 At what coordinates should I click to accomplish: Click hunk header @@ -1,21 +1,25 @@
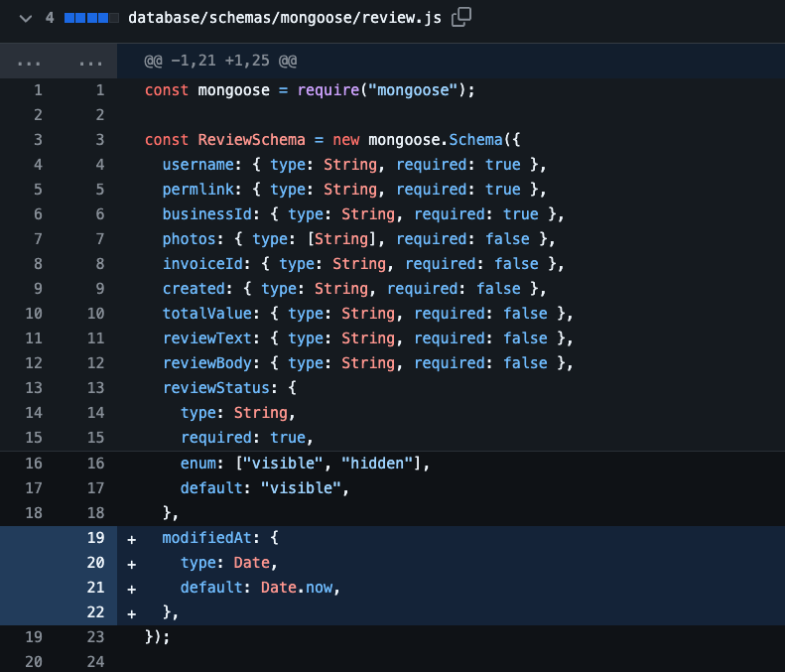pos(220,62)
